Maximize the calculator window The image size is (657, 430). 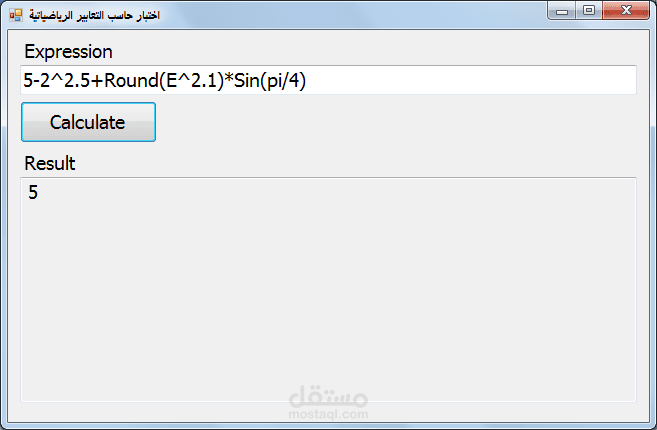click(587, 11)
